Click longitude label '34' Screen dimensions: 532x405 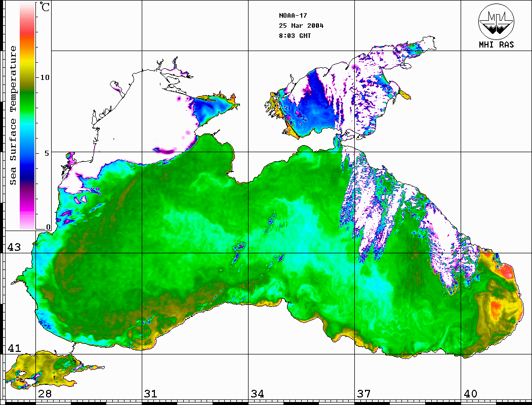tap(258, 394)
